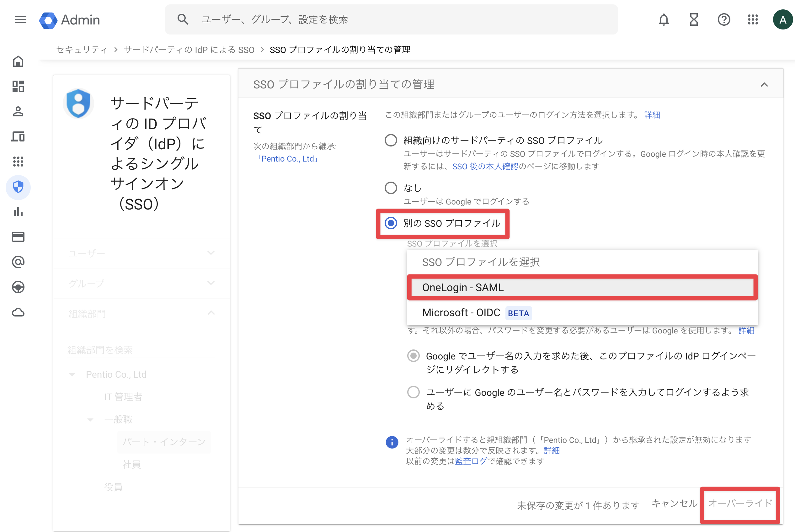
Task: Pick the SSO プロファイルを選択 placeholder option
Action: tap(582, 262)
